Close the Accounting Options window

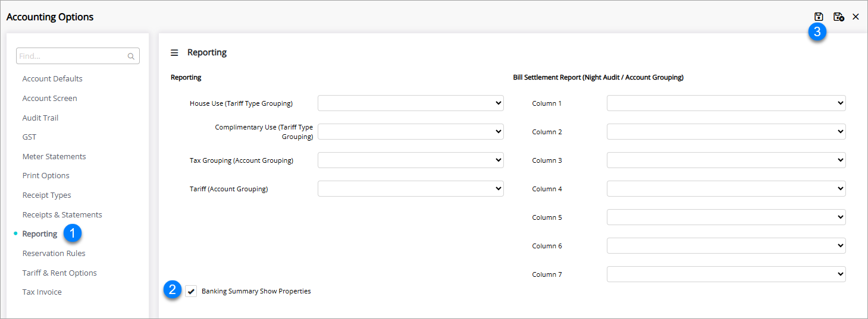point(856,17)
